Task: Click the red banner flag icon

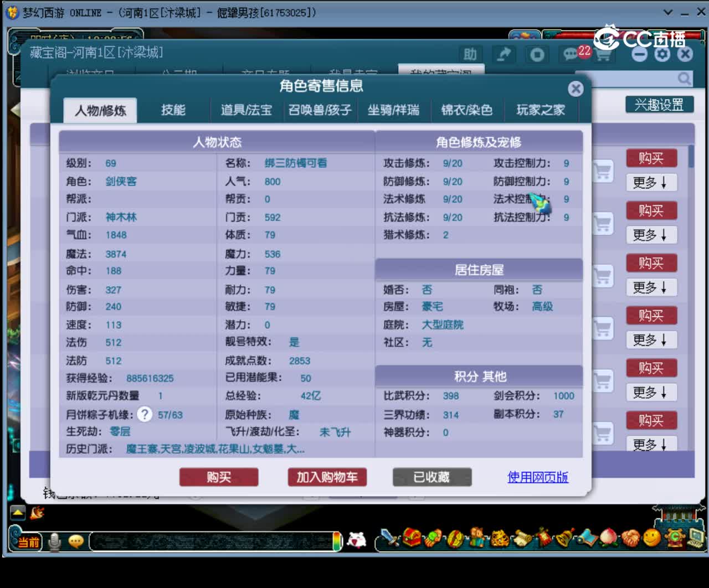Action: click(543, 538)
